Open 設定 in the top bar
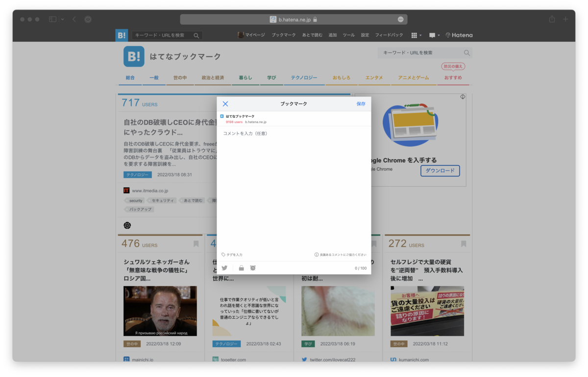588x377 pixels. click(365, 35)
